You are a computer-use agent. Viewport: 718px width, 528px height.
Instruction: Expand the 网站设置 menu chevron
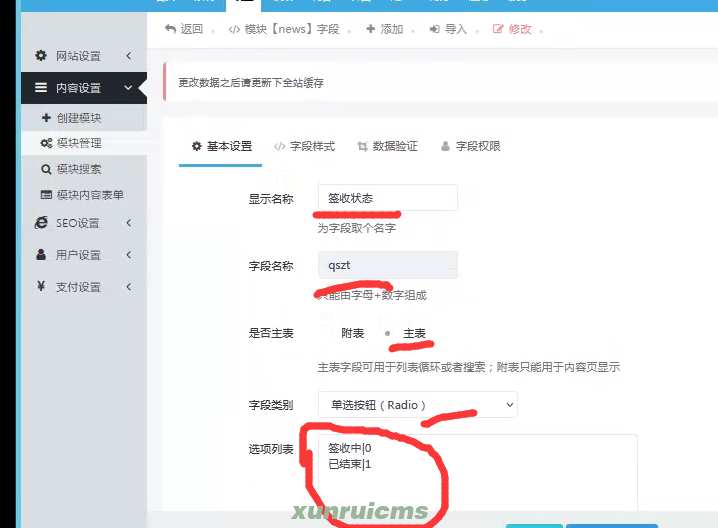129,56
